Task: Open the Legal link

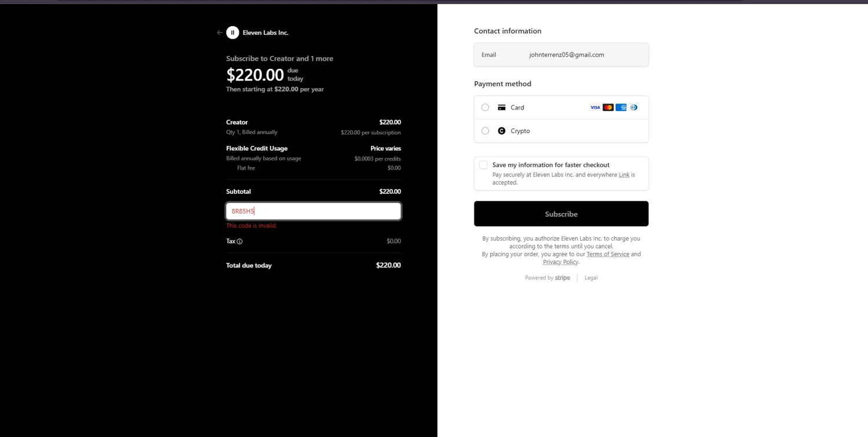Action: pos(591,278)
